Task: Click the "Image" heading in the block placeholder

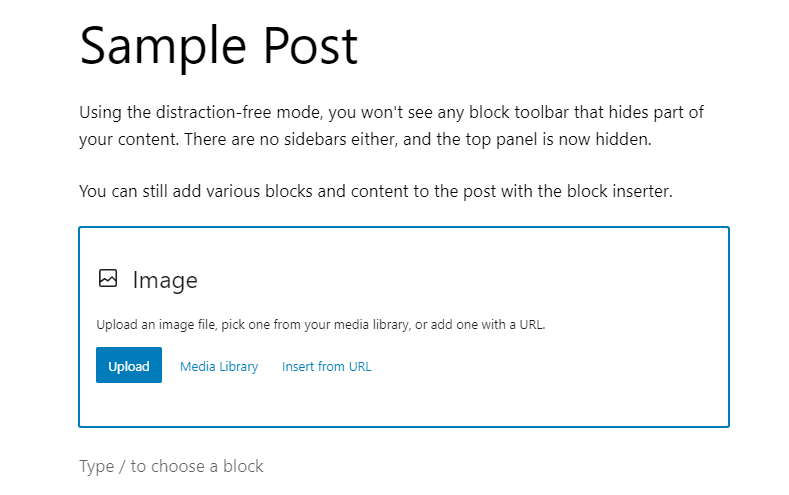Action: point(165,281)
